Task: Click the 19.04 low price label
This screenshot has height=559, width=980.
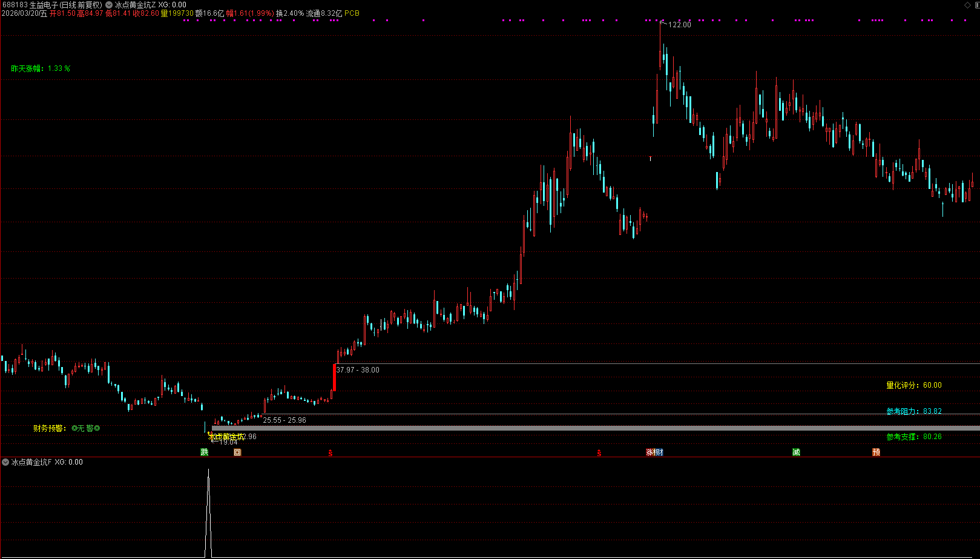Action: (228, 443)
